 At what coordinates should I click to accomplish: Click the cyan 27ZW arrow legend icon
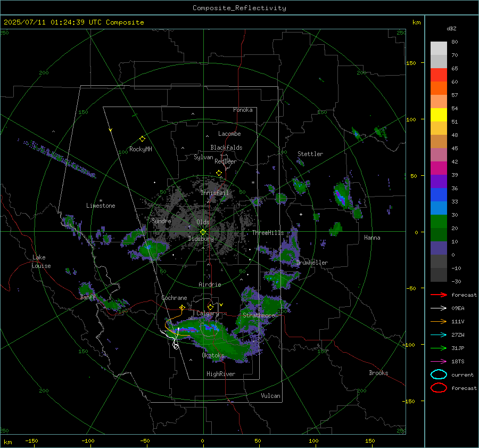439,335
